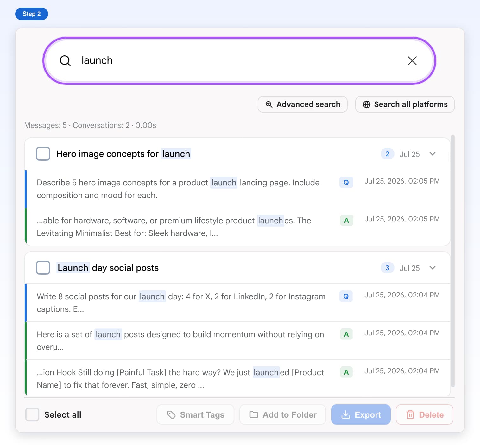Open Advanced search
Image resolution: width=480 pixels, height=448 pixels.
(303, 104)
